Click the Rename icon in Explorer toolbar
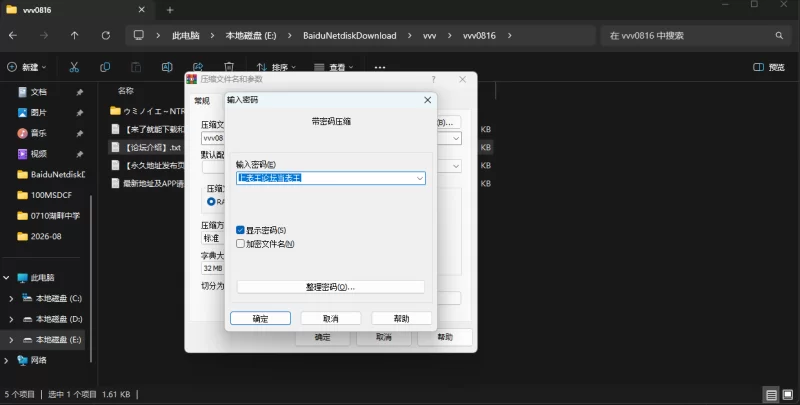The height and width of the screenshot is (405, 800). click(167, 67)
